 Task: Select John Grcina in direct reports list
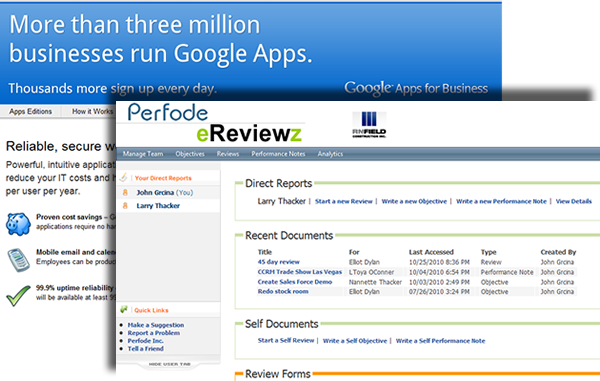165,192
